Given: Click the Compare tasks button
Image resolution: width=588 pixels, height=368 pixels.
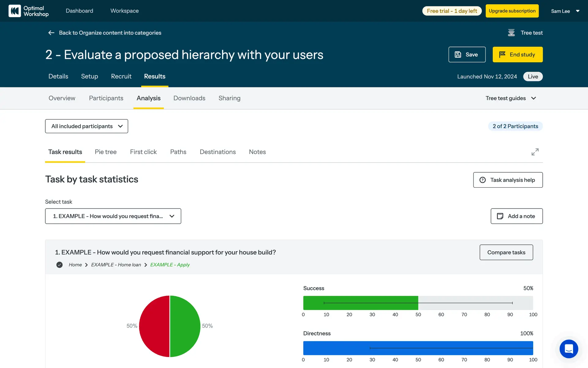Looking at the screenshot, I should pyautogui.click(x=506, y=252).
